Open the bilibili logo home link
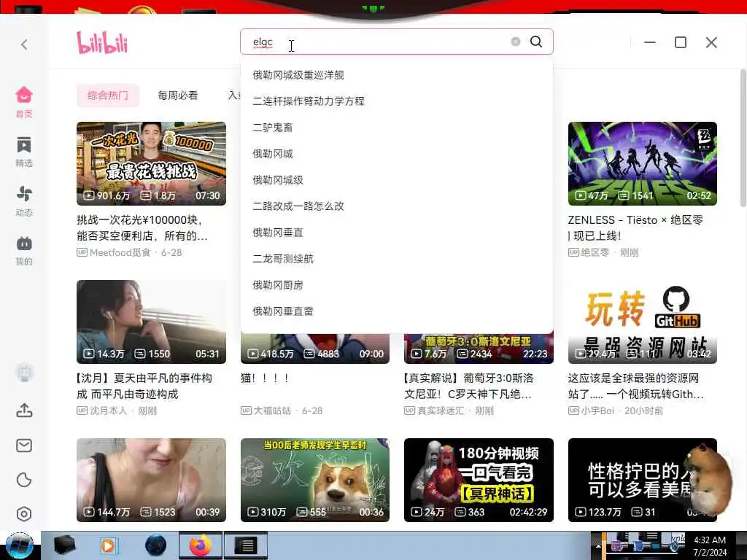 point(102,42)
